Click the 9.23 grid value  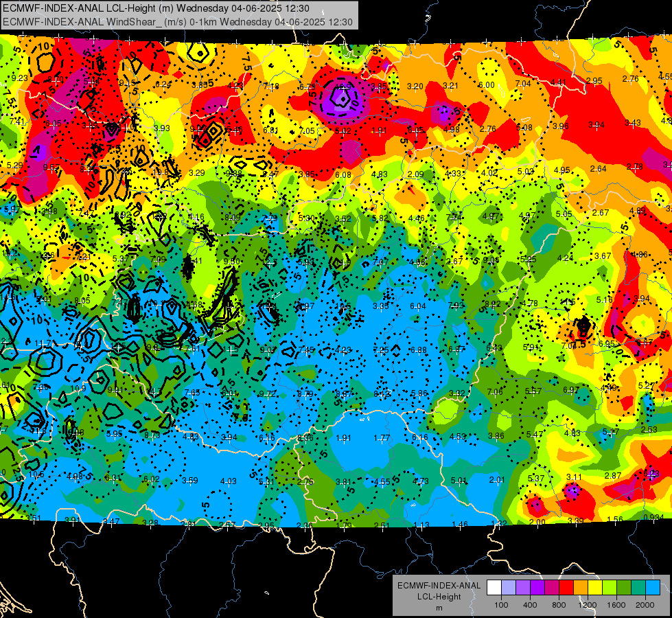20,78
